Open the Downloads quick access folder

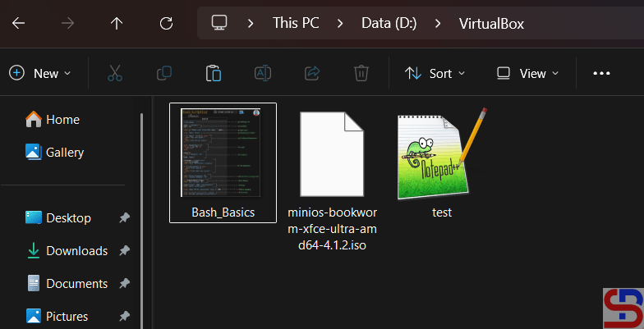(76, 250)
